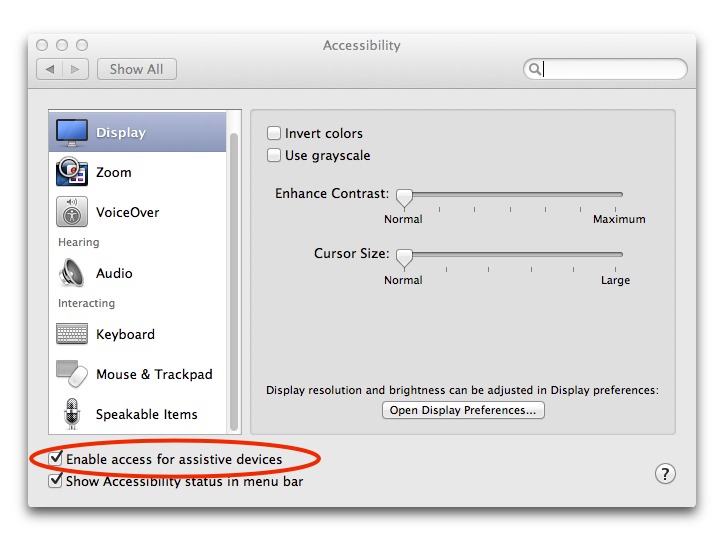Click the Enhance Contrast slider handle
Image resolution: width=724 pixels, height=542 pixels.
[404, 198]
